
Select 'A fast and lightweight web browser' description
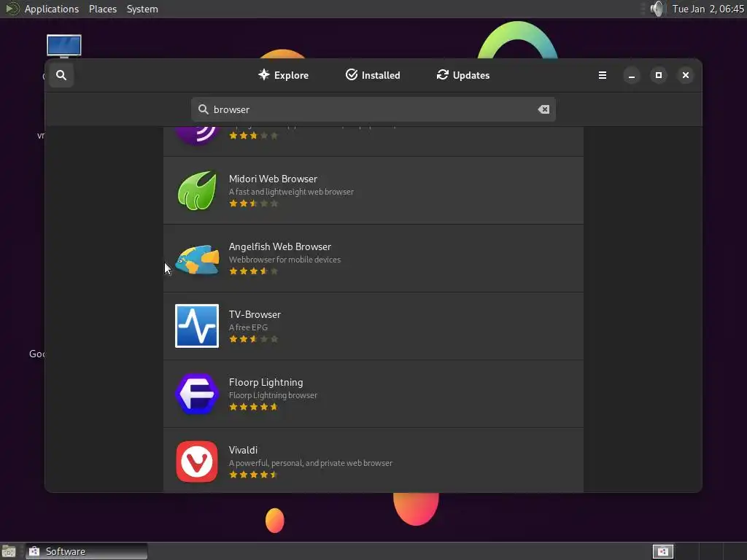(291, 192)
